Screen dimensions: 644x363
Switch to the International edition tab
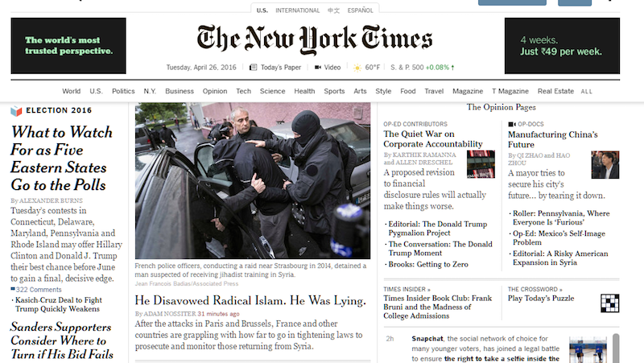coord(297,10)
